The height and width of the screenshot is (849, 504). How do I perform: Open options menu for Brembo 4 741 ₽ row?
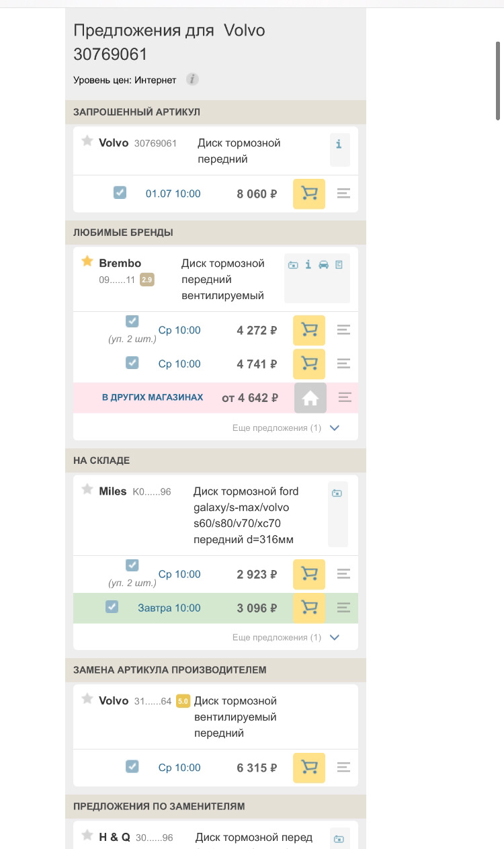pos(344,364)
